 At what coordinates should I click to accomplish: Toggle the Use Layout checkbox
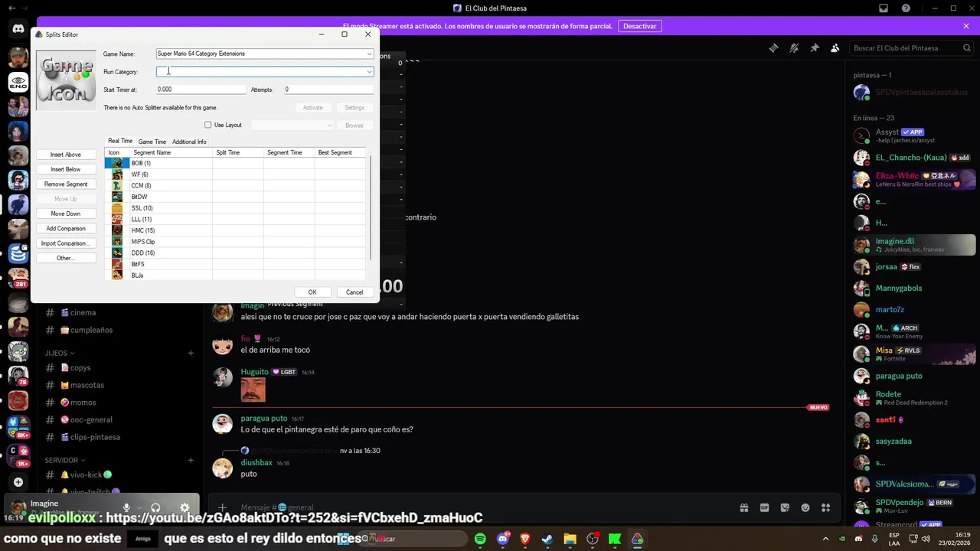click(207, 125)
